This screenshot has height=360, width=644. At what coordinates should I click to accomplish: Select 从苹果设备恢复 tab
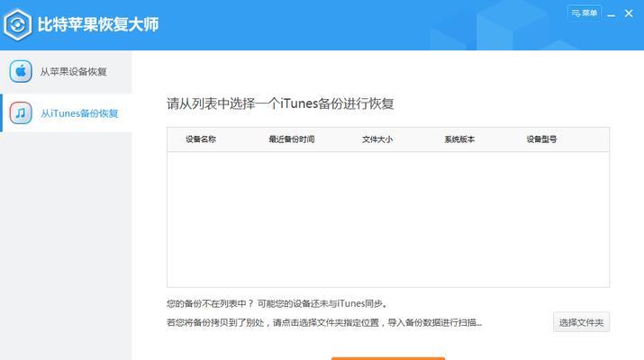66,72
